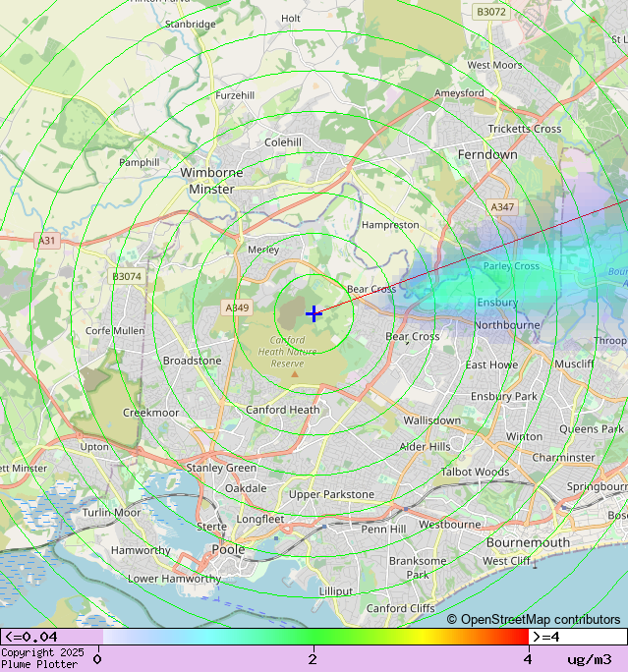The image size is (628, 672).
Task: Click the A347 road shield
Action: coord(502,207)
